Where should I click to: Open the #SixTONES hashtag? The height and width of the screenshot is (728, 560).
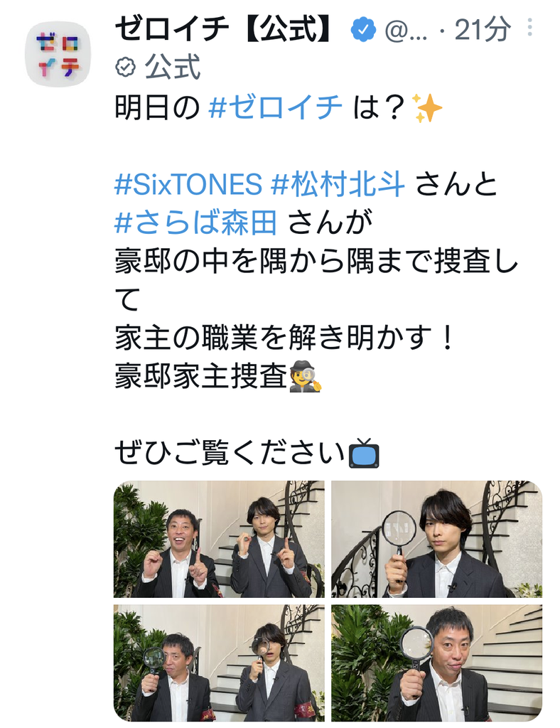188,184
